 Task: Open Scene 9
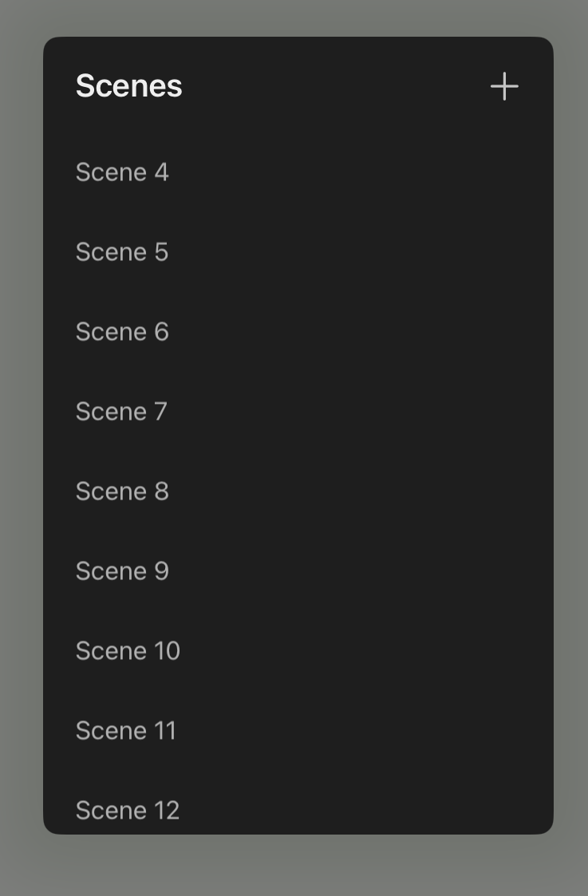pos(122,570)
